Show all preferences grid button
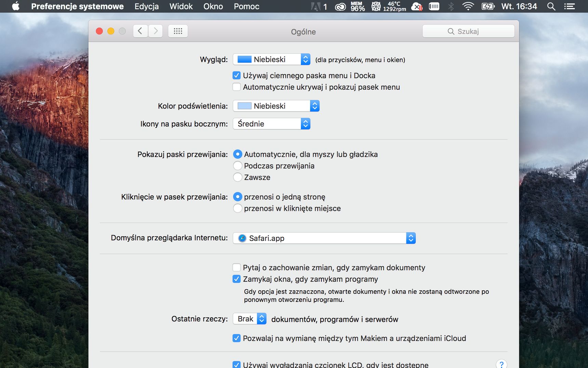 (178, 31)
